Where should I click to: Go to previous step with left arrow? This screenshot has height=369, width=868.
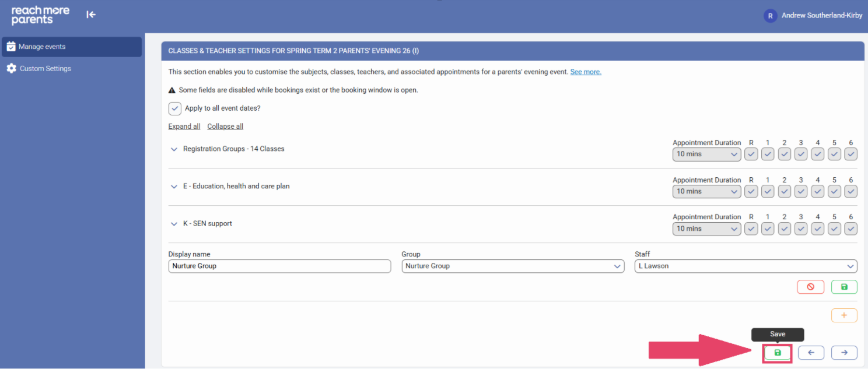point(810,353)
